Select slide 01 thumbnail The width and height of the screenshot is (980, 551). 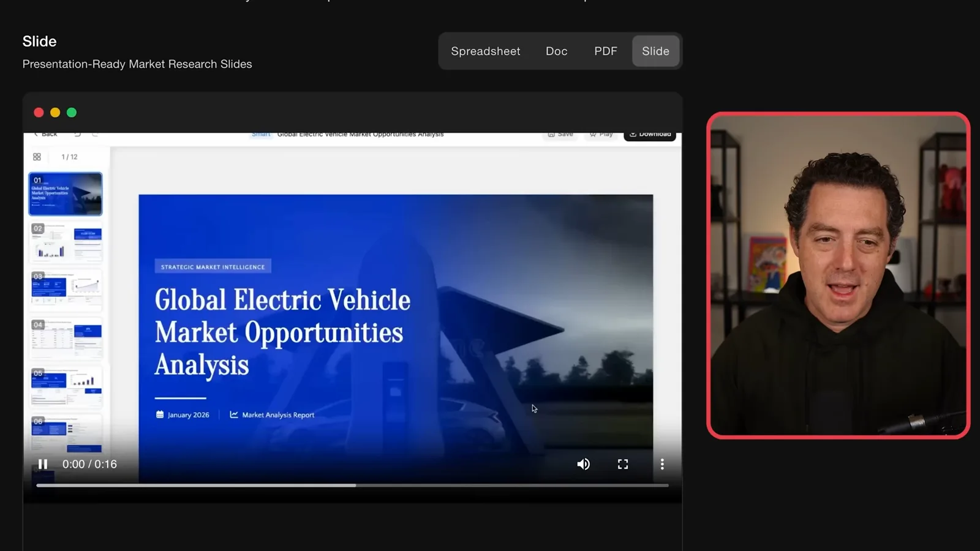coord(66,194)
